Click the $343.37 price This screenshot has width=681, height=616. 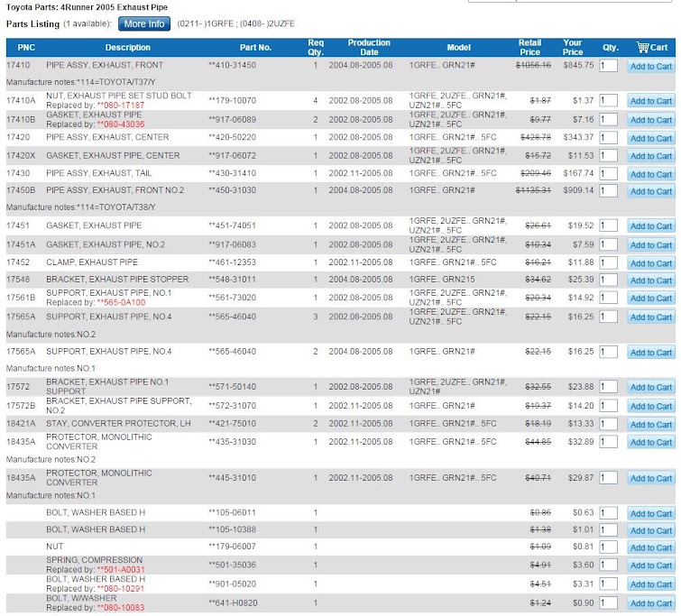(578, 138)
